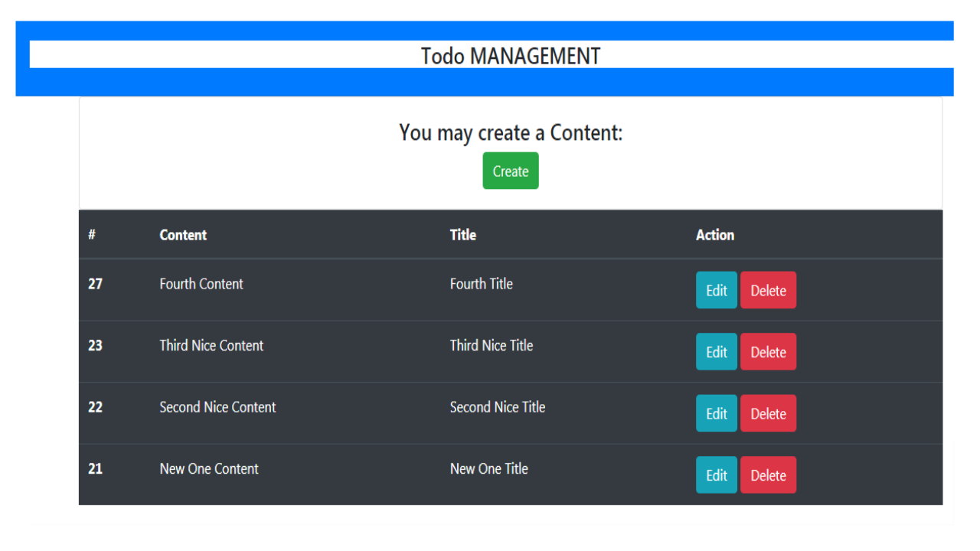Delete the Second Nice Content row
Viewport: 980px width, 551px height.
tap(768, 413)
